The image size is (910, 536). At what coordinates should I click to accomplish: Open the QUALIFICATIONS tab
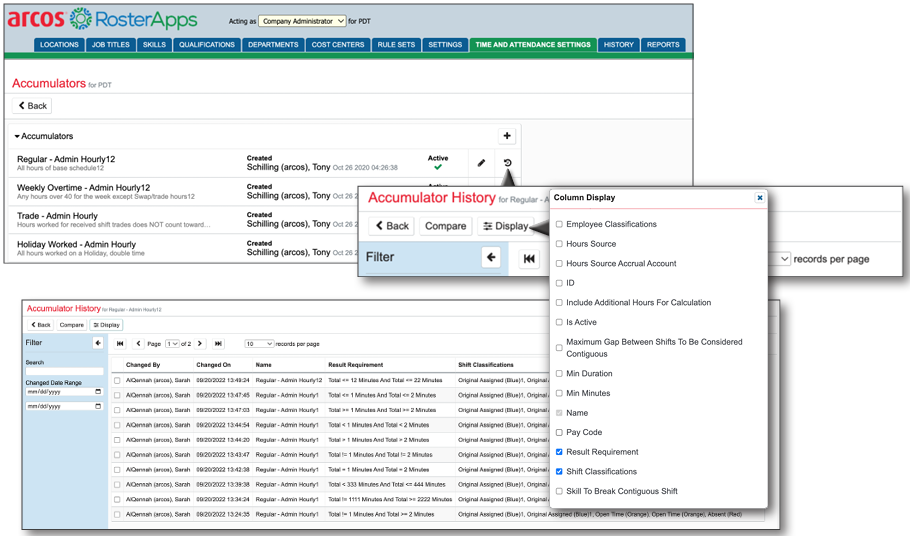pyautogui.click(x=207, y=45)
